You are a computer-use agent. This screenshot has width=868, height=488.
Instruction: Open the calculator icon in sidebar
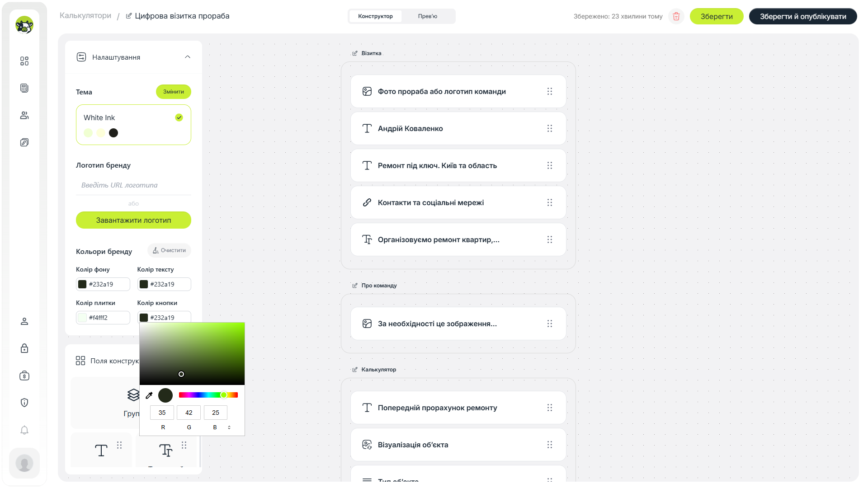pos(24,88)
